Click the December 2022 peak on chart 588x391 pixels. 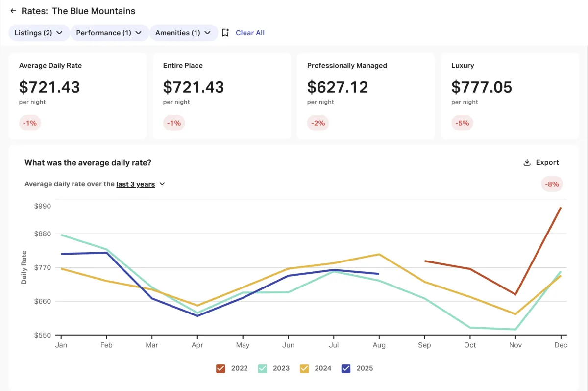click(x=561, y=208)
